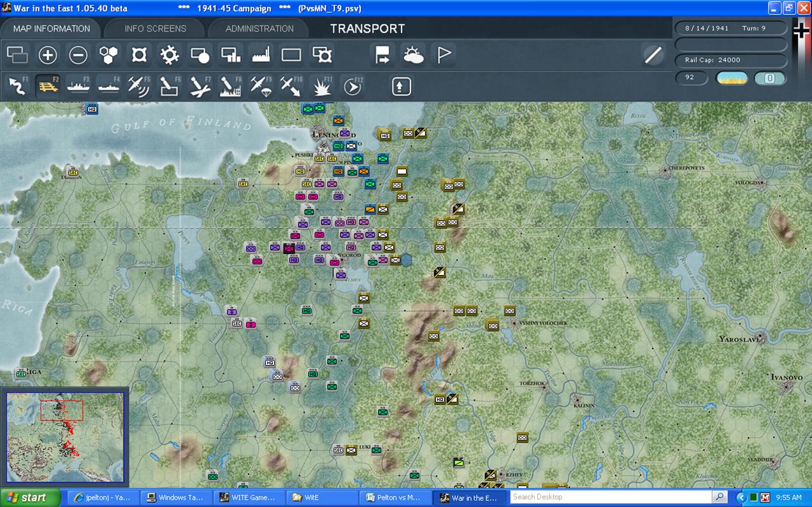
Task: Click the Torzhok town label
Action: (532, 383)
